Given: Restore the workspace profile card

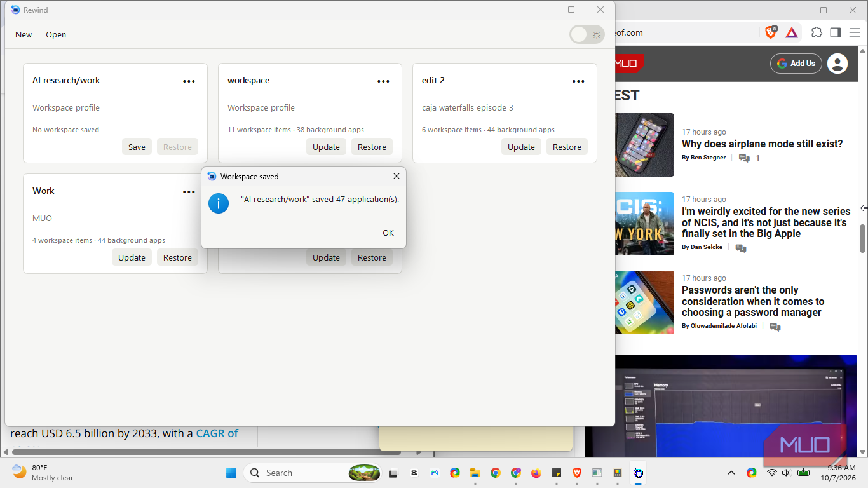Looking at the screenshot, I should click(372, 147).
